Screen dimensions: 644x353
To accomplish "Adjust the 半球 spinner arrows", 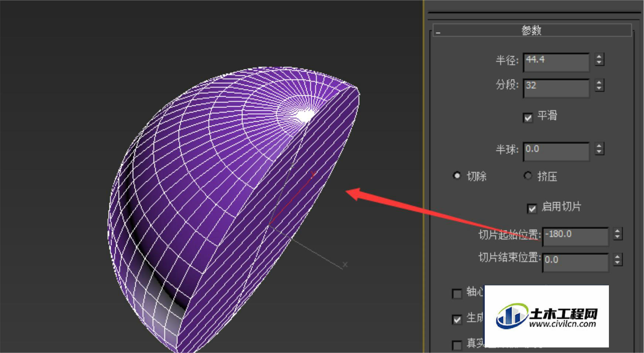I will tap(599, 149).
